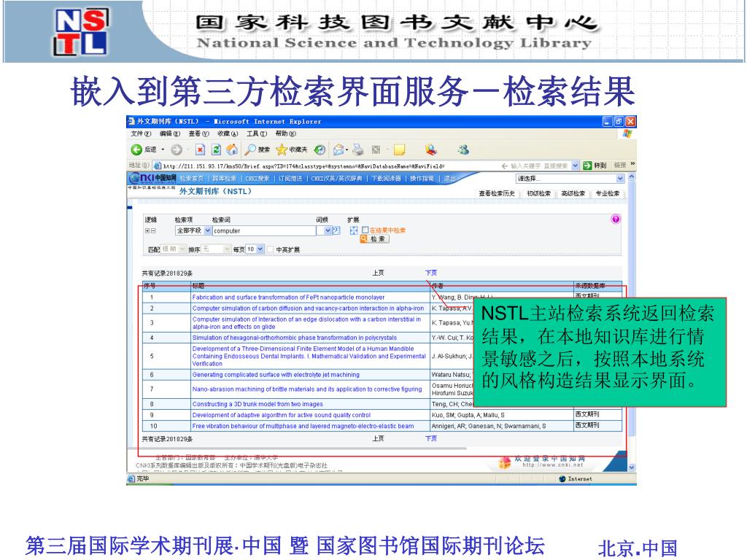747x560 pixels.
Task: Switch to the 初级检索 tab
Action: click(x=538, y=193)
